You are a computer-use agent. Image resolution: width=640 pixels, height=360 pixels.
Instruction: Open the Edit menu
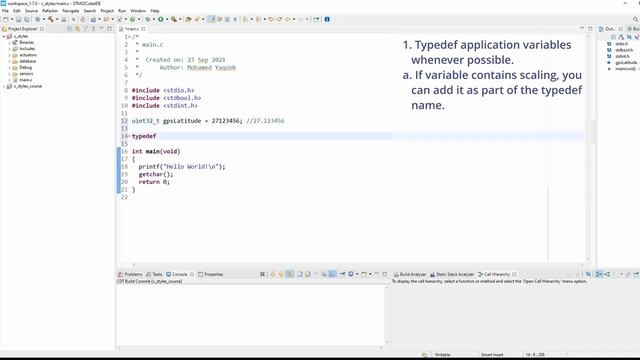point(17,11)
